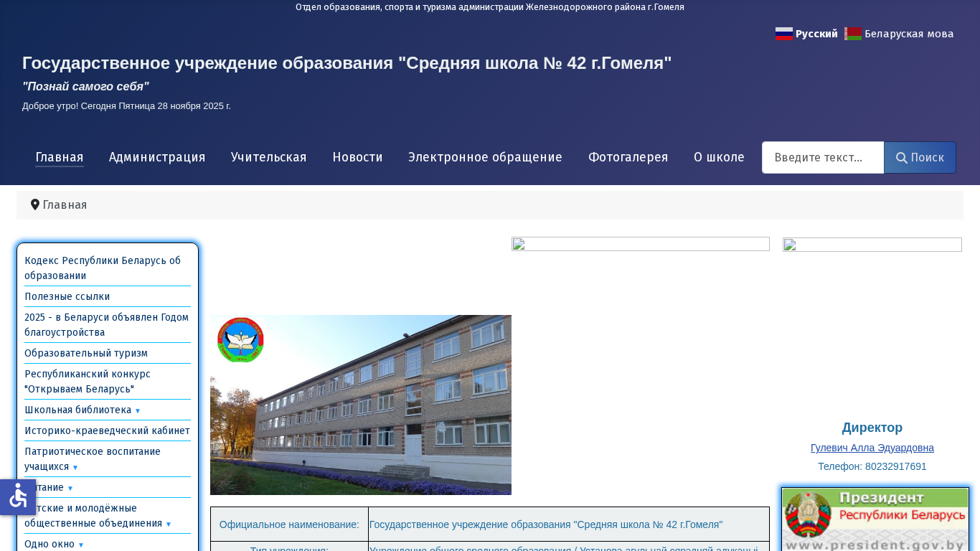Image resolution: width=980 pixels, height=551 pixels.
Task: Expand Патриотическое воспитание учащихся submenu arrow
Action: pyautogui.click(x=75, y=468)
